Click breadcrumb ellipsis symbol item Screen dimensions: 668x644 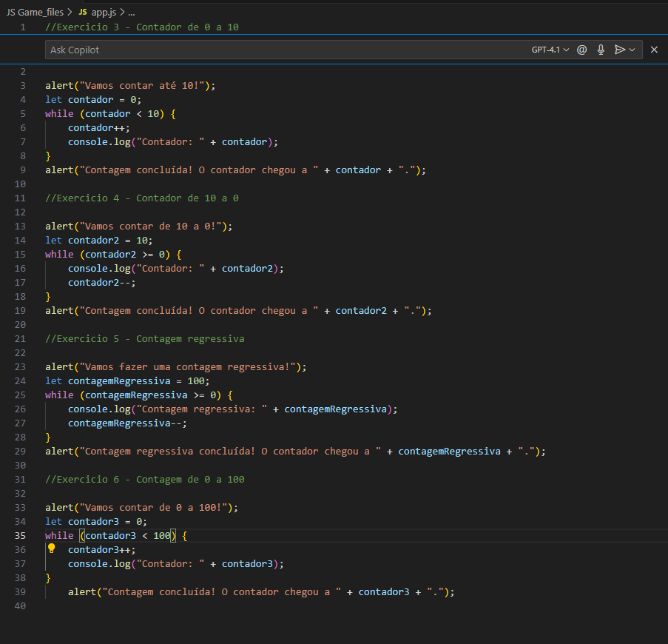point(131,13)
